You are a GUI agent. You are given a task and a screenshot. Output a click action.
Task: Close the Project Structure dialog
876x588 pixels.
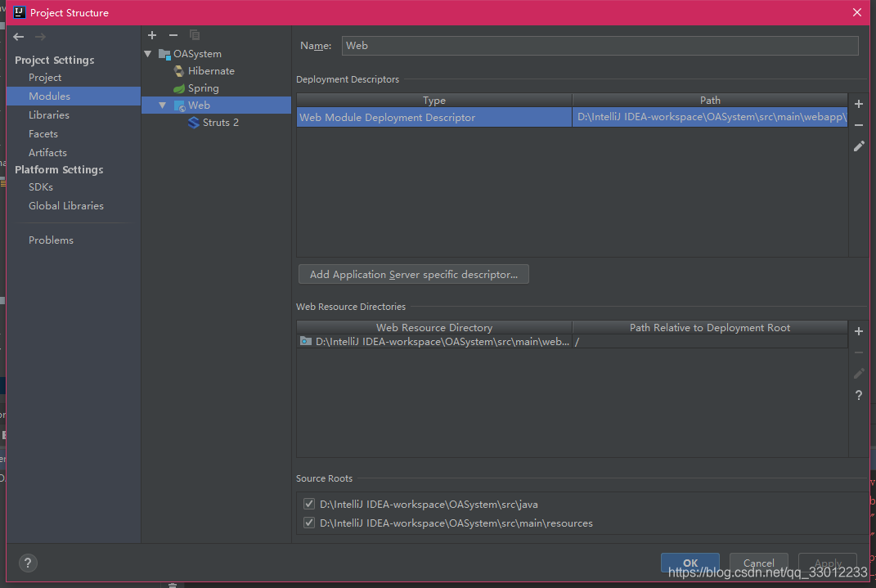857,12
